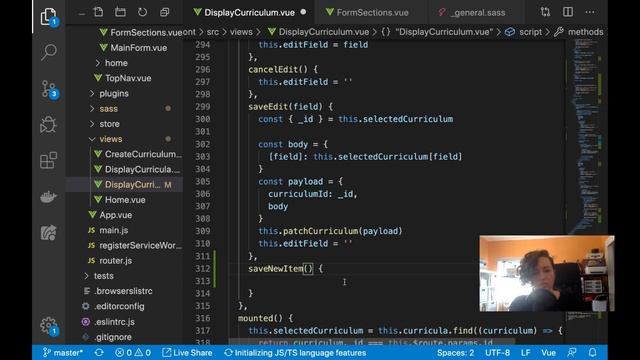Viewport: 640px width, 360px height.
Task: Expand the tests folder
Action: coord(104,276)
